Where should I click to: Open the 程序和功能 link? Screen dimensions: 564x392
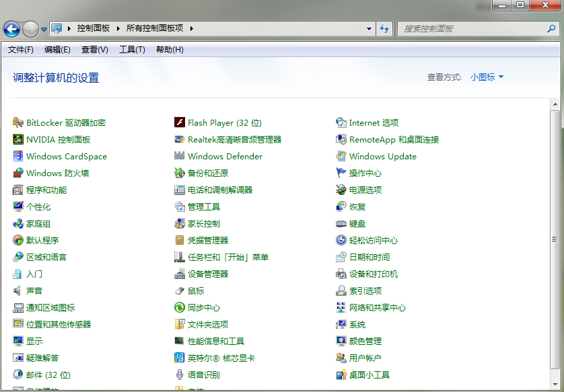tap(46, 190)
